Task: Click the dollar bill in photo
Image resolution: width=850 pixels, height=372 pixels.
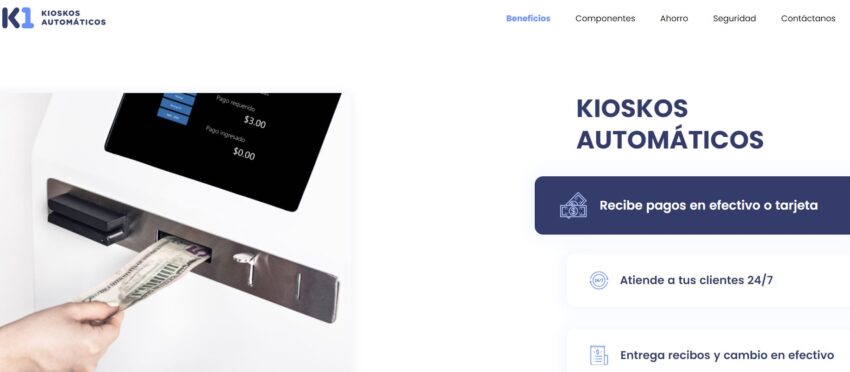Action: click(144, 272)
